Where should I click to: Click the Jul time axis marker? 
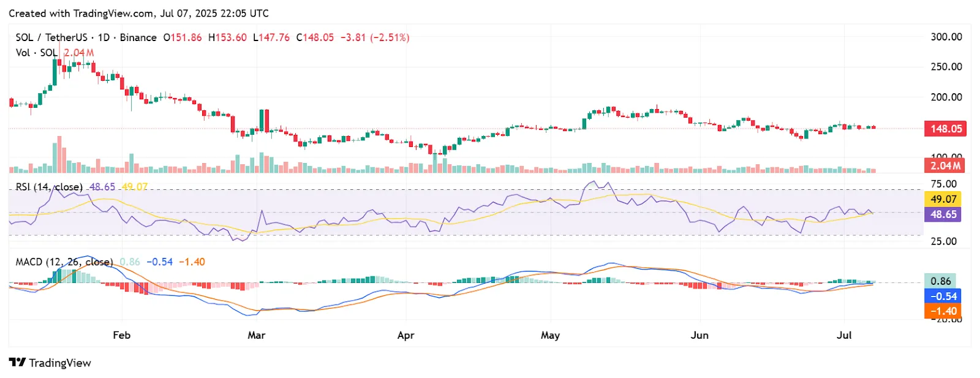point(844,335)
